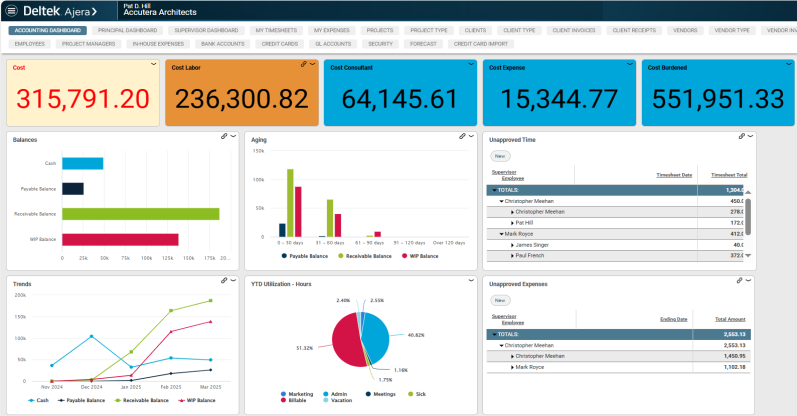Screen dimensions: 797x416
Task: Collapse the TOTALS row in Unapproved Expenses
Action: tap(493, 334)
